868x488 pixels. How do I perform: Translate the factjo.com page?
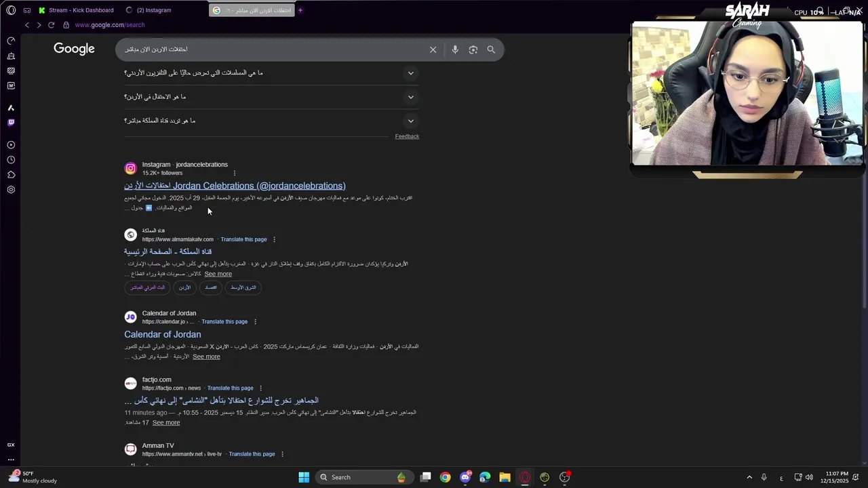click(x=230, y=388)
